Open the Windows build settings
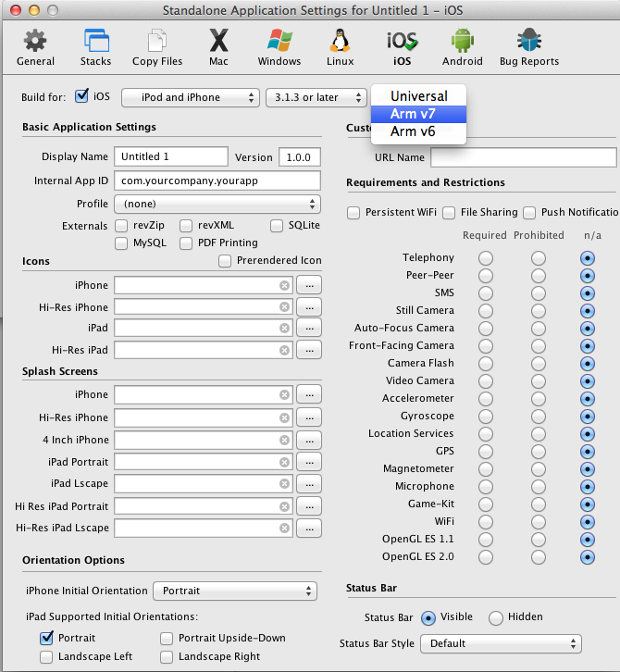This screenshot has width=620, height=672. [x=279, y=47]
